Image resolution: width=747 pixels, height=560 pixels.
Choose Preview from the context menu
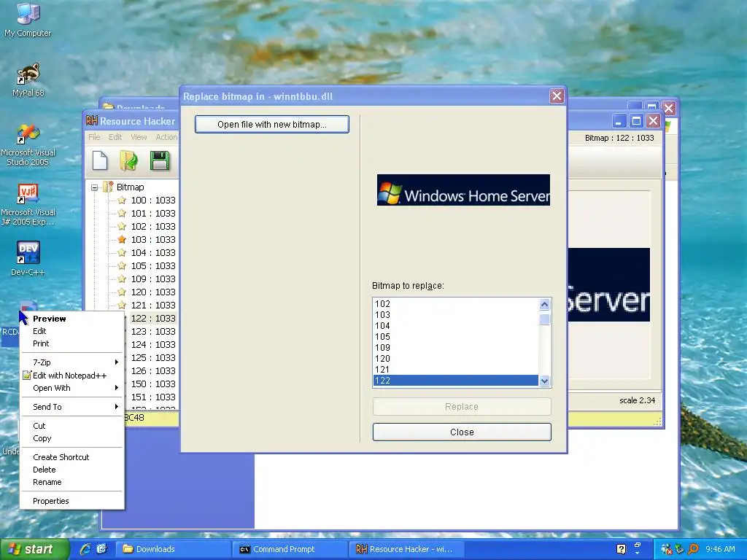pyautogui.click(x=72, y=319)
